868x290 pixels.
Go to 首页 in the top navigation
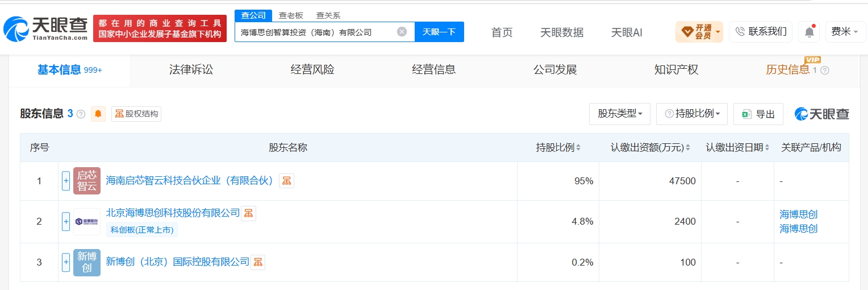coord(502,32)
